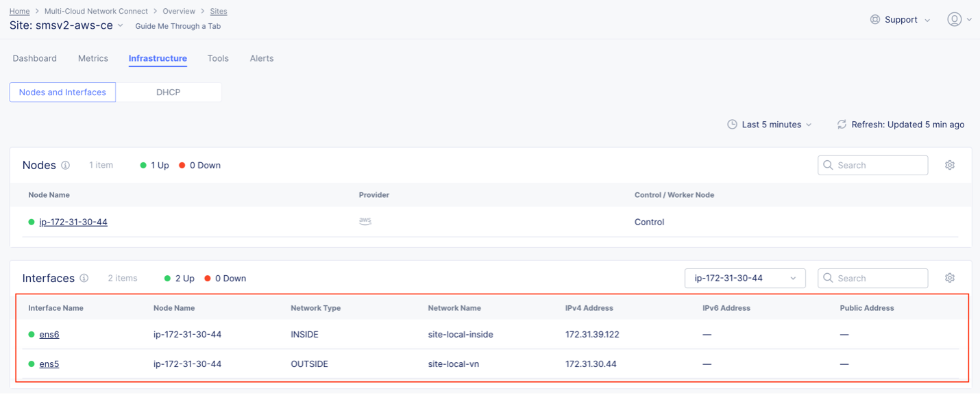Click the clock icon next to Last 5 minutes
The height and width of the screenshot is (395, 980).
click(732, 124)
